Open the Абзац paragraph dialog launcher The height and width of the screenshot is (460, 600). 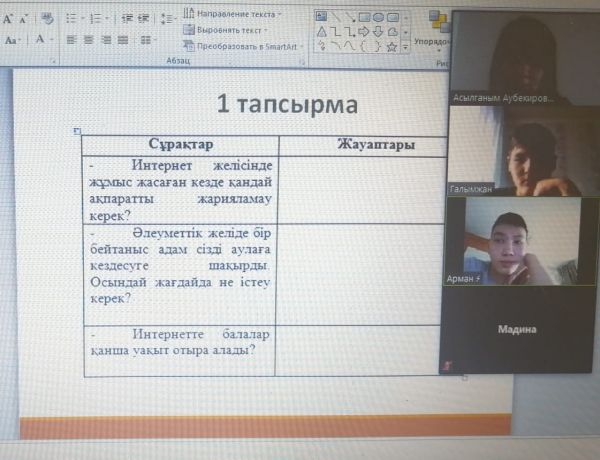[x=302, y=62]
